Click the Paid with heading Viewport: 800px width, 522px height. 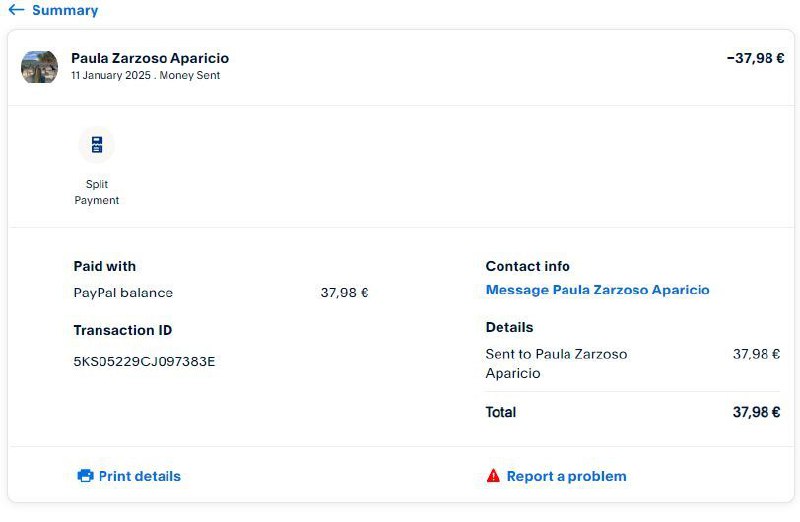(105, 266)
